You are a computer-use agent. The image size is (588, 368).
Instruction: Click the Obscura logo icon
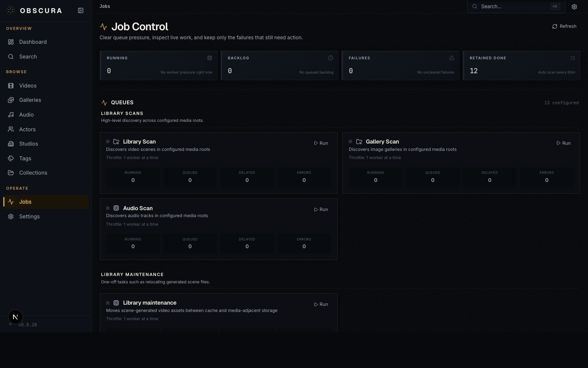pyautogui.click(x=11, y=11)
